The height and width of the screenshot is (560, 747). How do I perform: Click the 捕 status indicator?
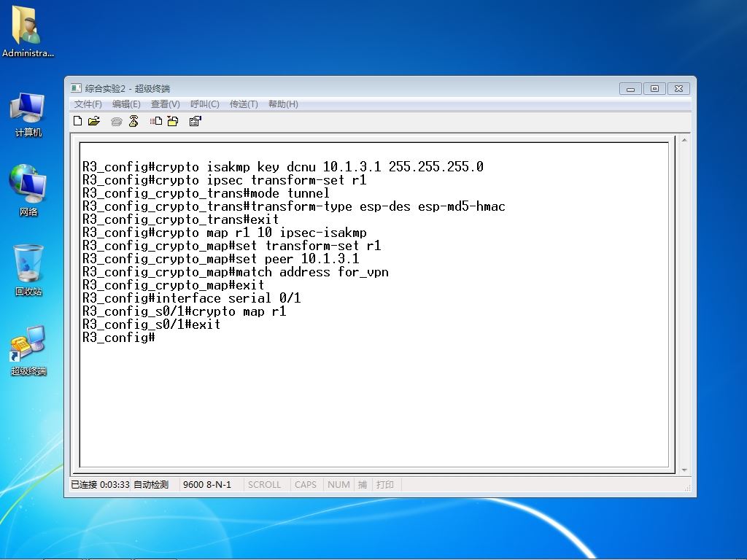point(363,484)
